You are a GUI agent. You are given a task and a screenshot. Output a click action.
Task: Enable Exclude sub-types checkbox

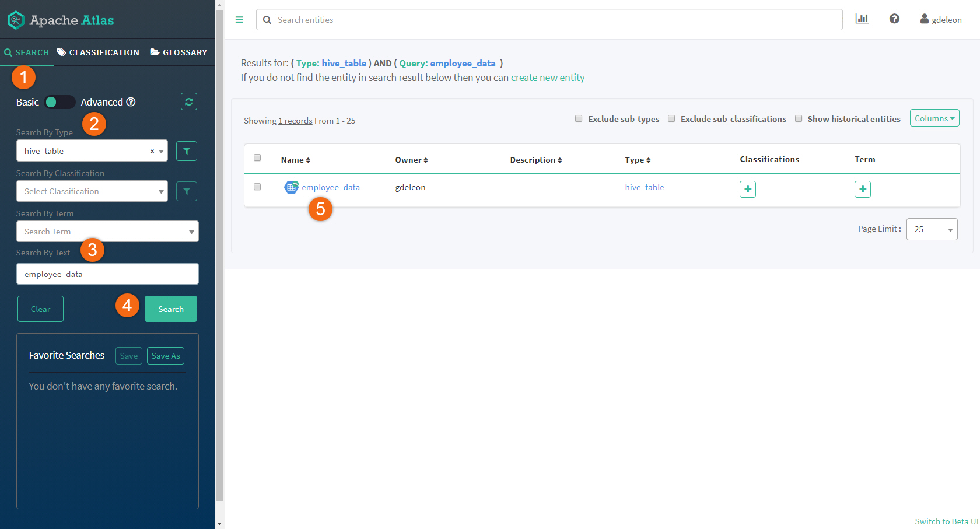579,119
